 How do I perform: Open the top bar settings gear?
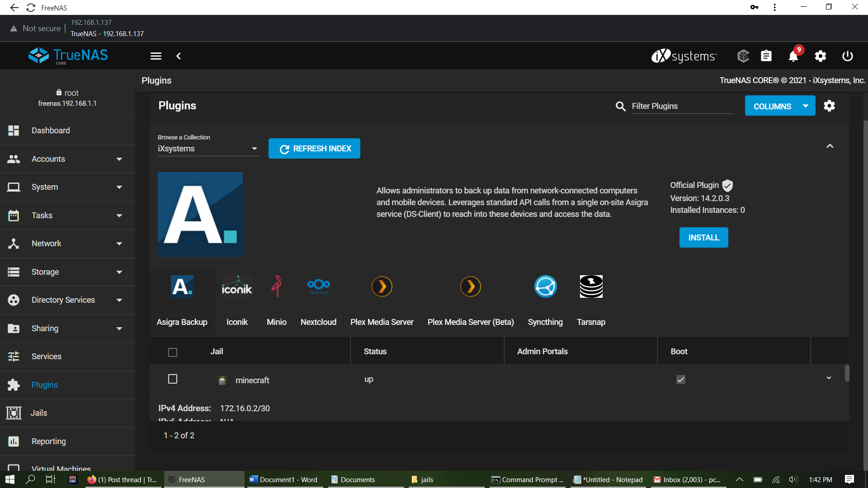[x=821, y=56]
